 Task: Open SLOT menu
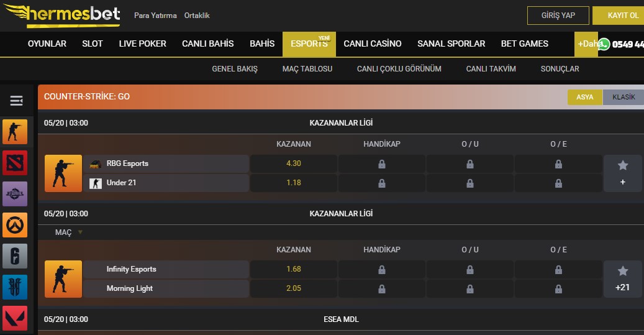(x=93, y=44)
